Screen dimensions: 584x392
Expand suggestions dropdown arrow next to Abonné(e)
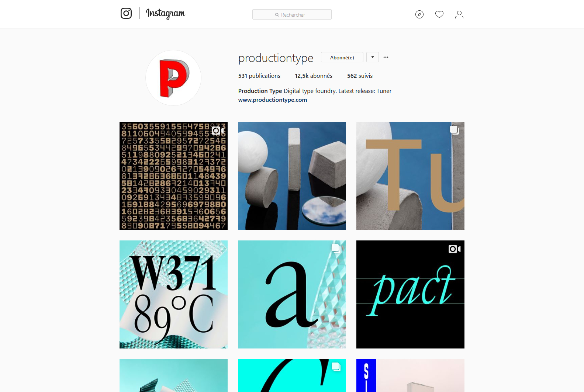(x=373, y=57)
